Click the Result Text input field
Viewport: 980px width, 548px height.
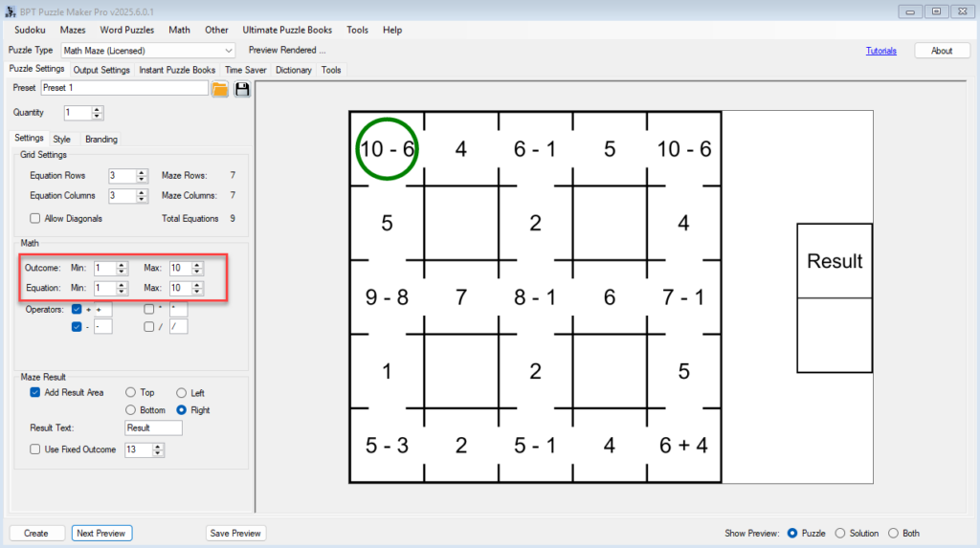[154, 428]
